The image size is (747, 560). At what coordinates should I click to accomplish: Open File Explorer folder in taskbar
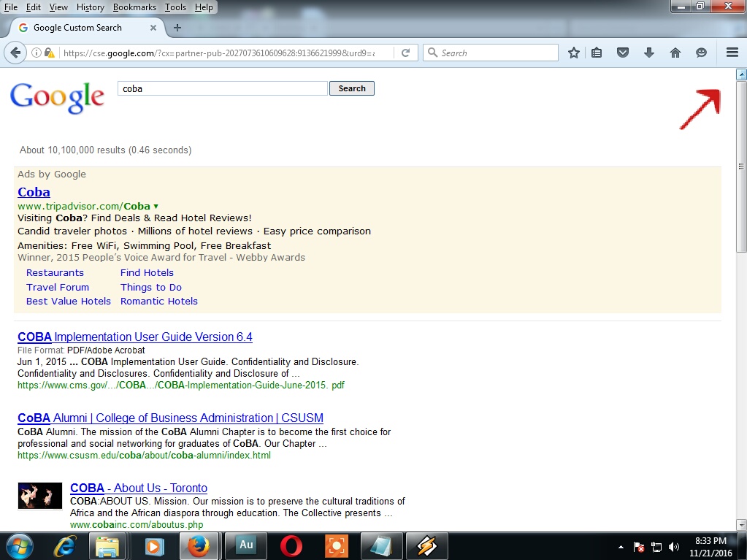click(x=107, y=546)
